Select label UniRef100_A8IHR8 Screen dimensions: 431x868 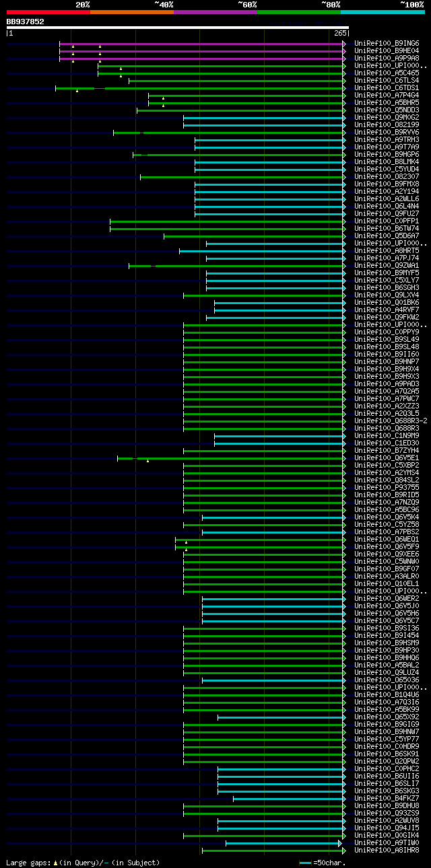[387, 851]
